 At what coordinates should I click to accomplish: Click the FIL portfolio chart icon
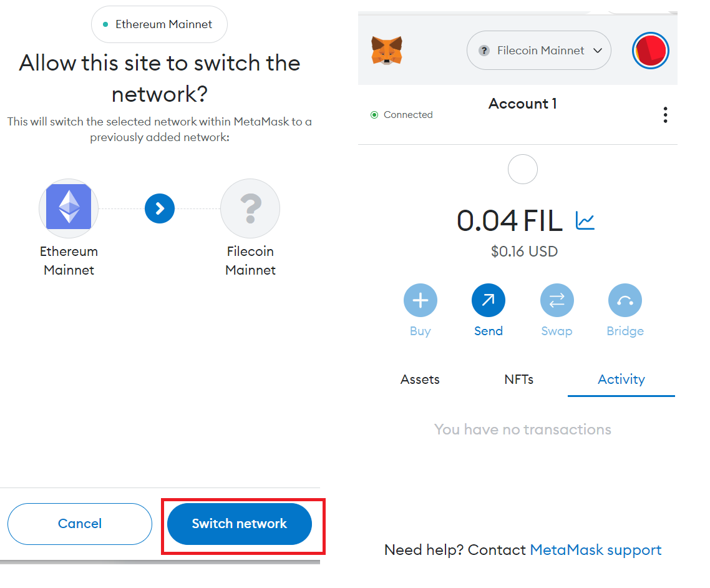click(x=585, y=220)
